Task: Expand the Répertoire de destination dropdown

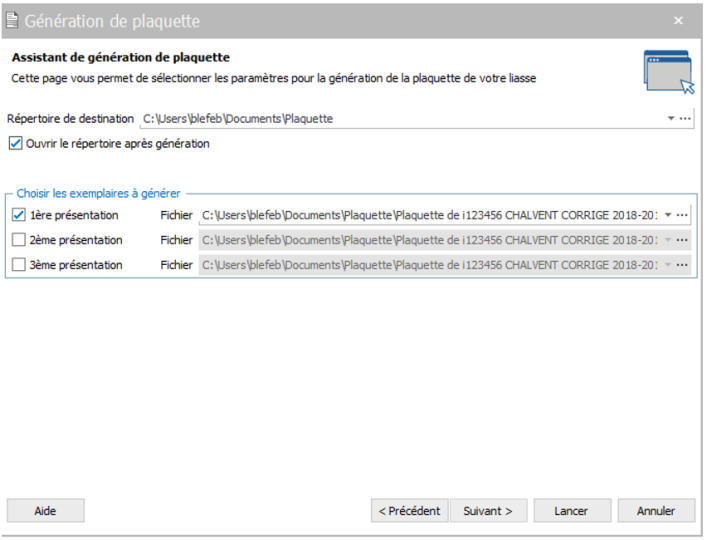Action: (671, 119)
